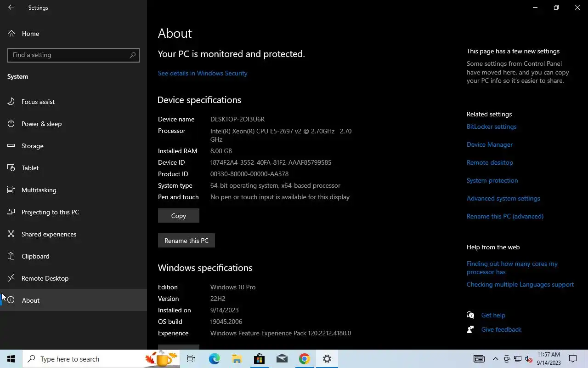
Task: Open the Windows Start menu
Action: [x=11, y=359]
